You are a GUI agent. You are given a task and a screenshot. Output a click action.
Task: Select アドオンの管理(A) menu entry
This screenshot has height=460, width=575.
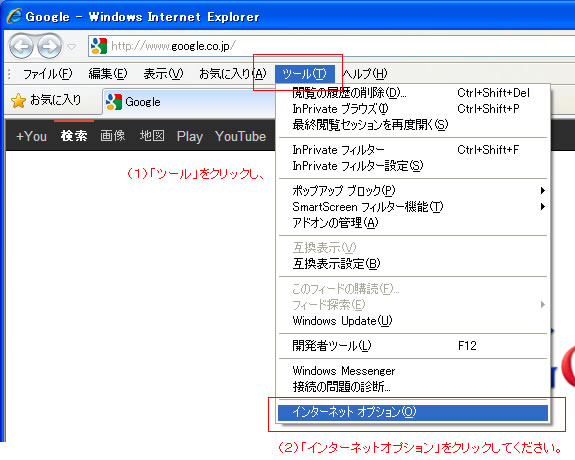click(413, 223)
